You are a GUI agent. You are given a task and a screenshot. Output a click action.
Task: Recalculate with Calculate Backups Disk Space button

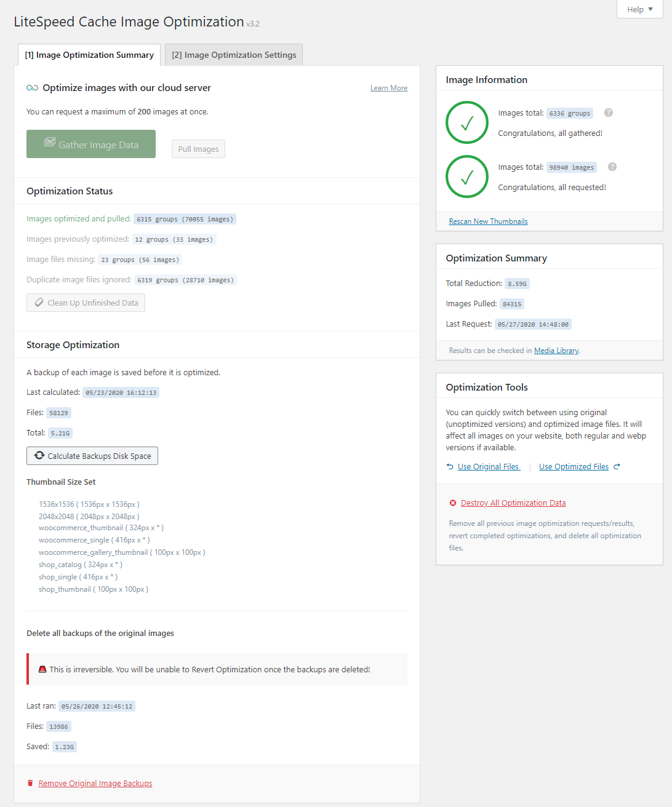tap(92, 456)
